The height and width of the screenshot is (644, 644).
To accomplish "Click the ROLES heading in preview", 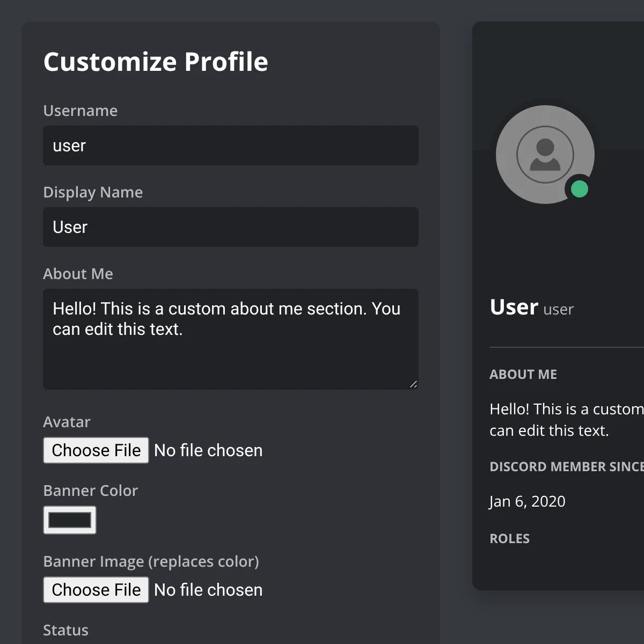I will [510, 539].
